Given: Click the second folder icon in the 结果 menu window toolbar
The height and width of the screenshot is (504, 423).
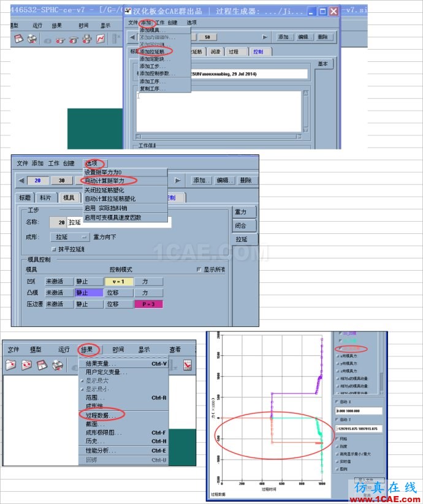Looking at the screenshot, I should pos(26,365).
